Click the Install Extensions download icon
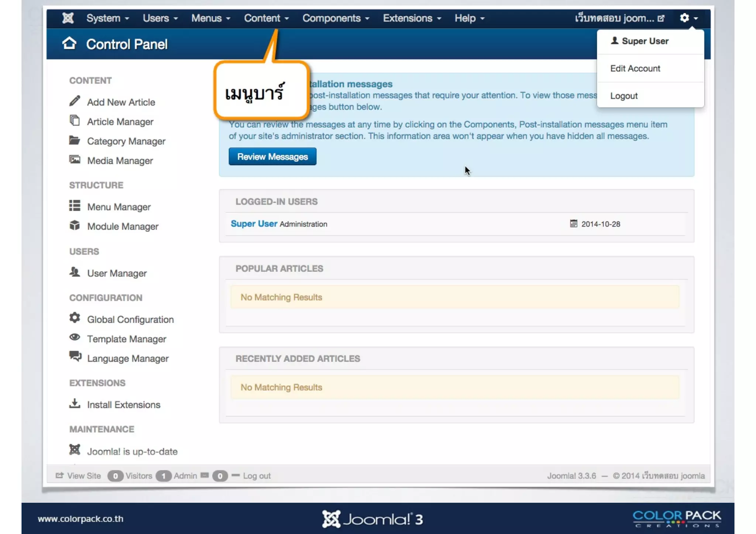This screenshot has height=534, width=756. pos(75,404)
